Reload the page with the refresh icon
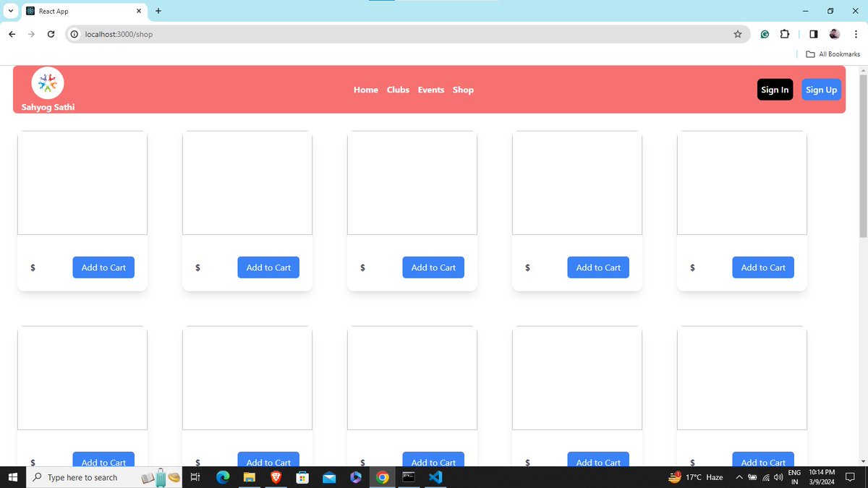 tap(51, 34)
